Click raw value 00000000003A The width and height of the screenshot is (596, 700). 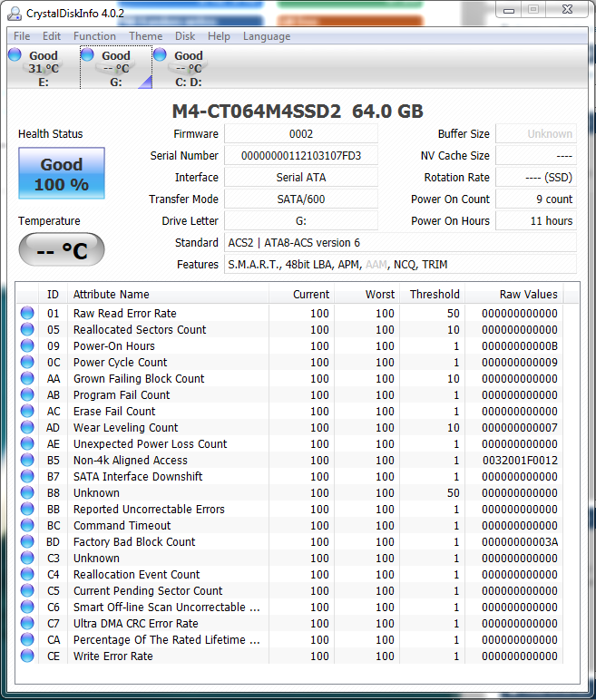point(520,542)
